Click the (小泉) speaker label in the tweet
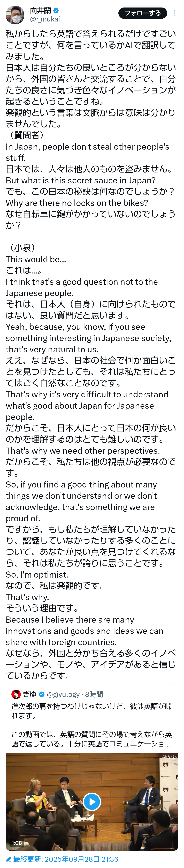The image size is (184, 868). point(23,248)
